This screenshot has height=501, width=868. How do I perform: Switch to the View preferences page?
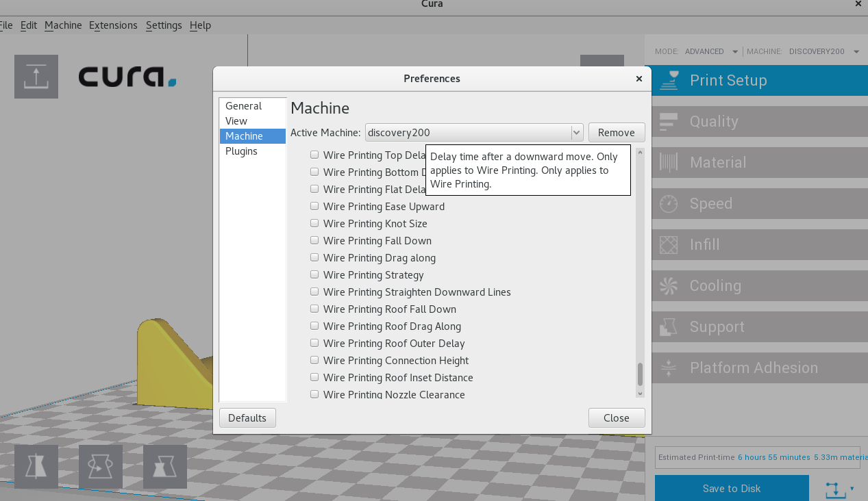coord(252,121)
